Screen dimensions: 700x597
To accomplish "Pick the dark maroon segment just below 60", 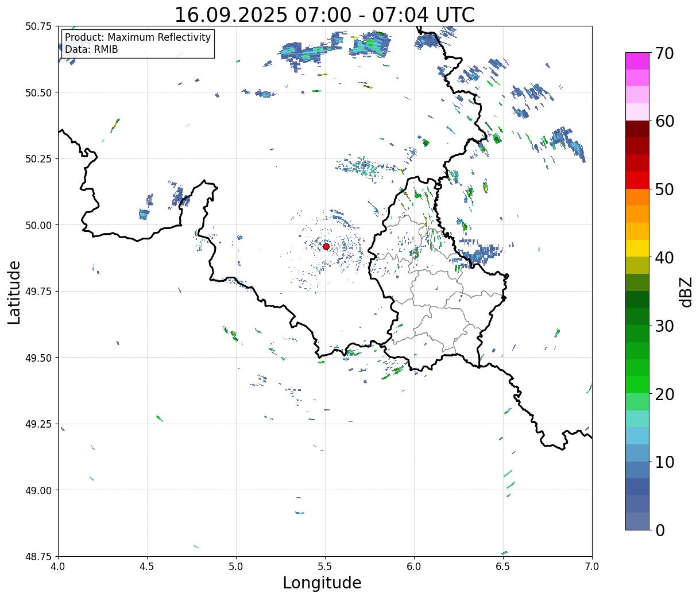I will (637, 129).
